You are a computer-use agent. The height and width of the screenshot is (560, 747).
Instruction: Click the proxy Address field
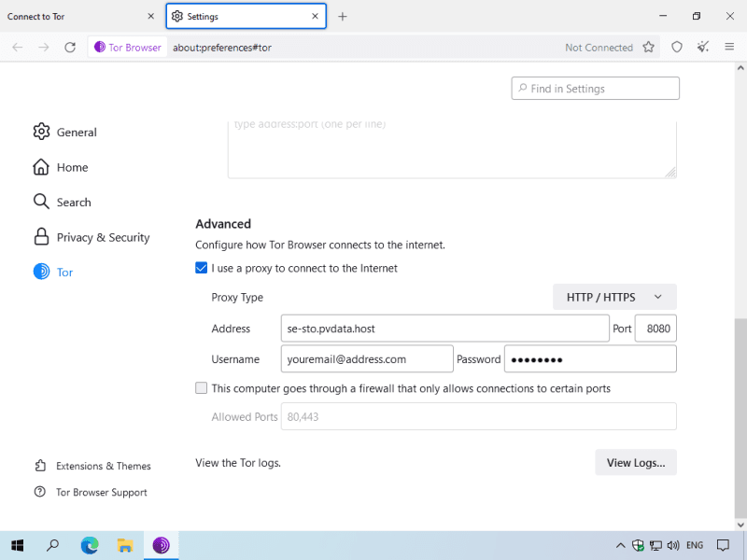445,329
